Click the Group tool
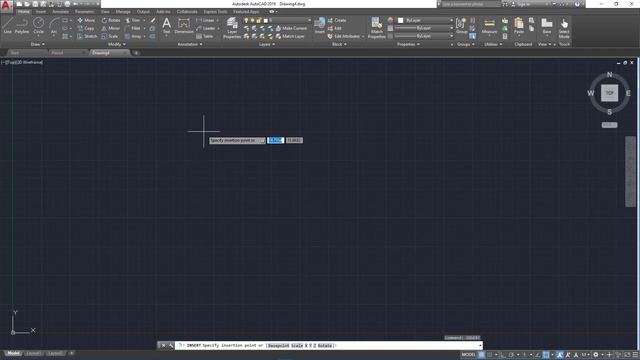 coord(462,25)
